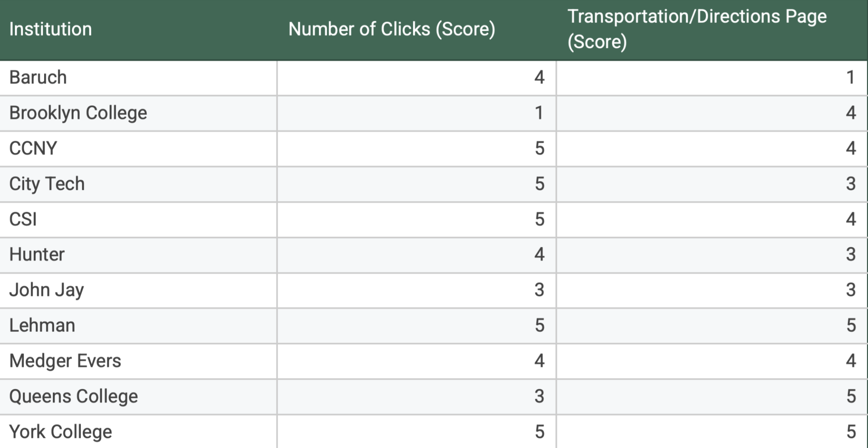Select the Medger Evers cell
Image resolution: width=868 pixels, height=448 pixels.
(65, 361)
